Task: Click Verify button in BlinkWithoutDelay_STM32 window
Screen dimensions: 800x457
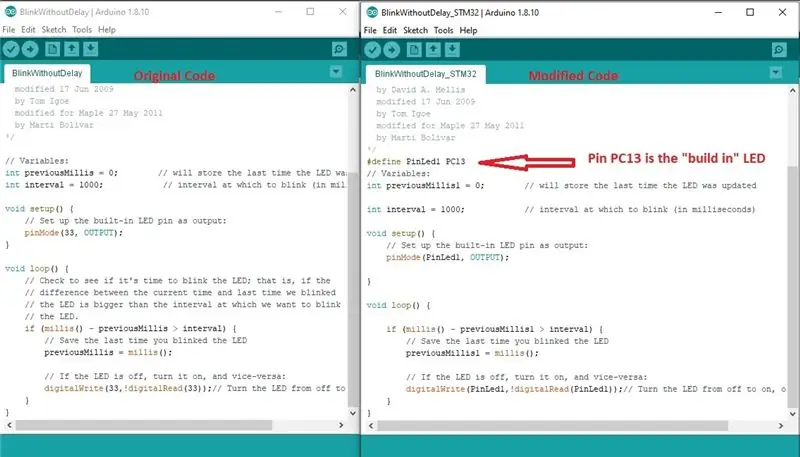Action: [372, 49]
